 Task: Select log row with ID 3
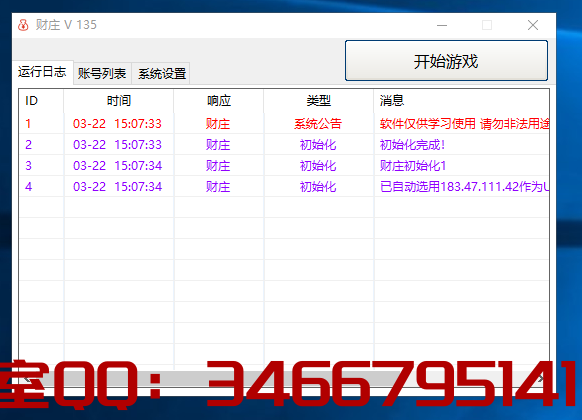(x=284, y=165)
